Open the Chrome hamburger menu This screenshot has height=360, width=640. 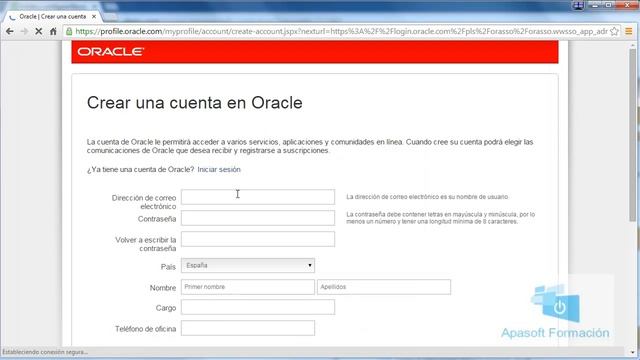629,31
